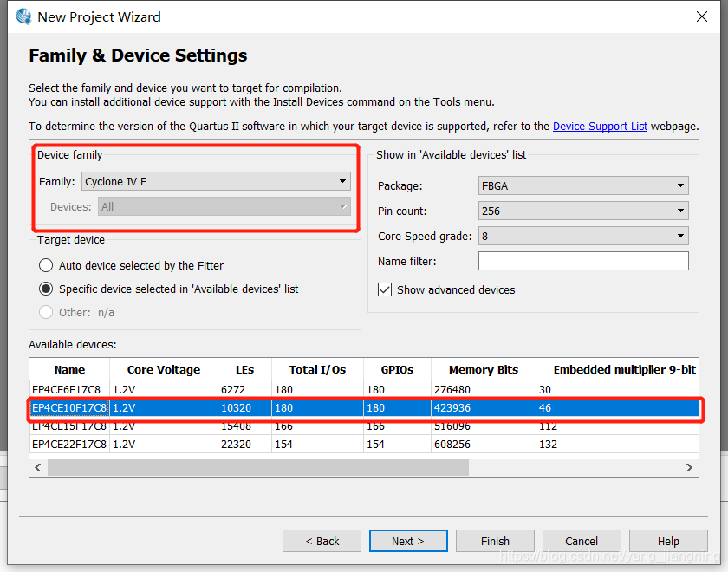Toggle the Show advanced devices checkbox
Viewport: 728px width, 572px height.
385,289
